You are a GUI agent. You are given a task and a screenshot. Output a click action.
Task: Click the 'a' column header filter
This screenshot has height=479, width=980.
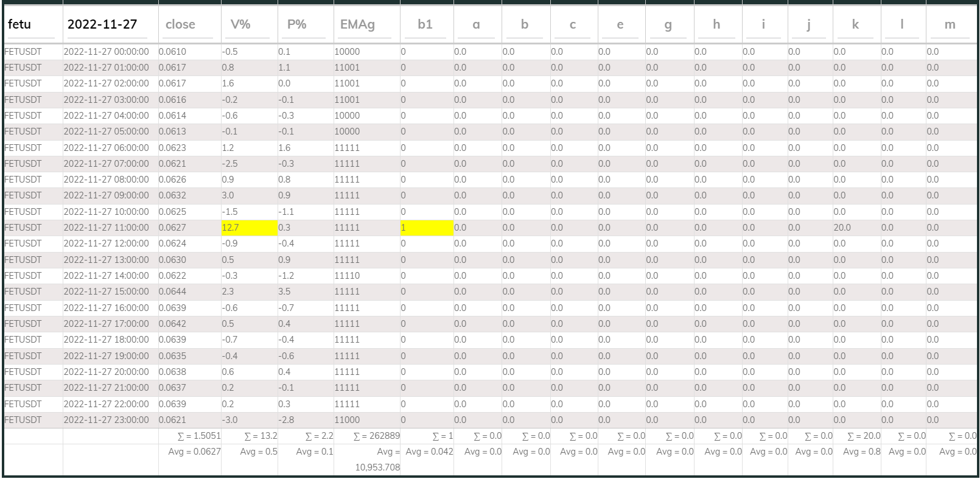tap(477, 25)
